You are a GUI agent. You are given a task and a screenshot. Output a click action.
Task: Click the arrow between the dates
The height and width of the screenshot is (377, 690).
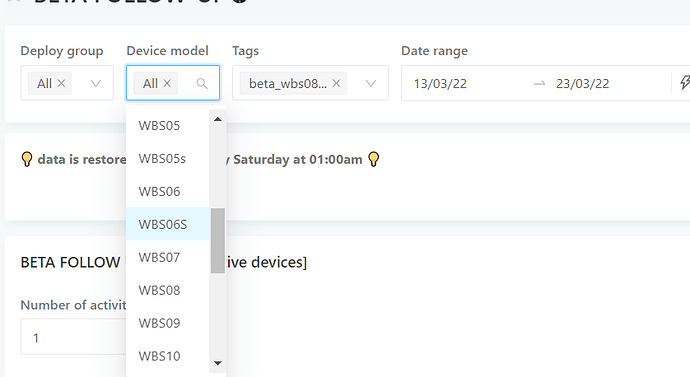(x=540, y=84)
